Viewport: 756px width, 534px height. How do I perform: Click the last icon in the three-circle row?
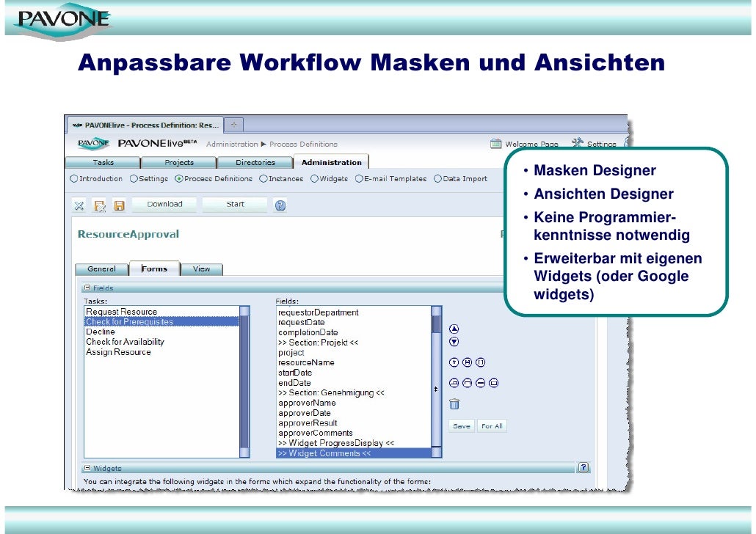(480, 362)
